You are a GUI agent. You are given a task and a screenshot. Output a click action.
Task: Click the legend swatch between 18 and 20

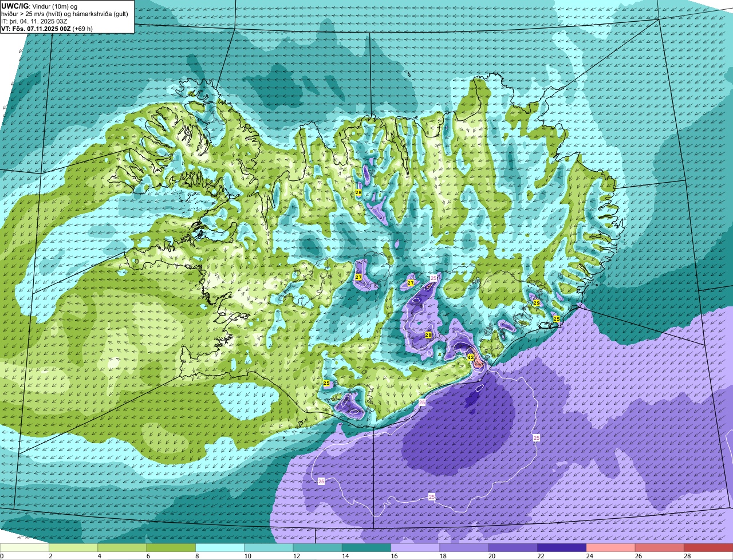[464, 548]
